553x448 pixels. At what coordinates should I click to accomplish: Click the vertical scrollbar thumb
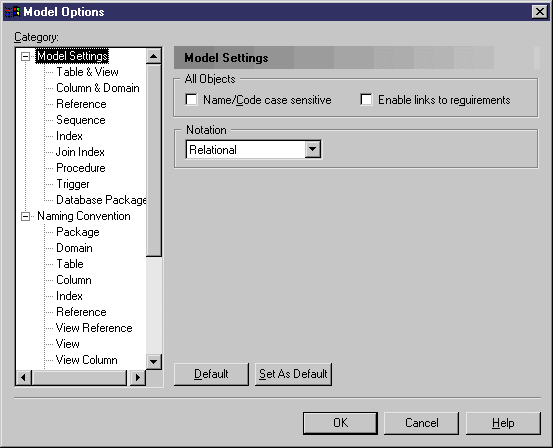[154, 160]
